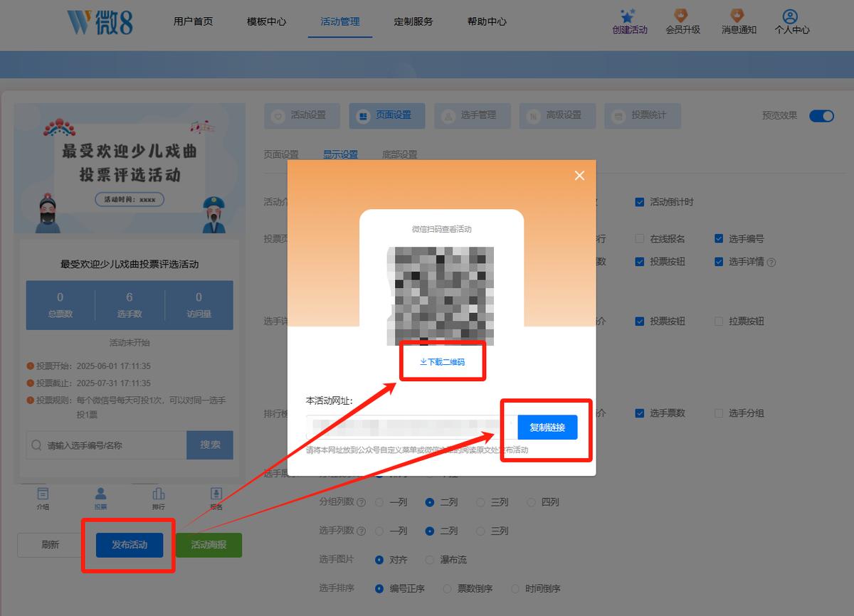Image resolution: width=854 pixels, height=616 pixels.
Task: Click 搜索 button in preview
Action: coord(210,445)
